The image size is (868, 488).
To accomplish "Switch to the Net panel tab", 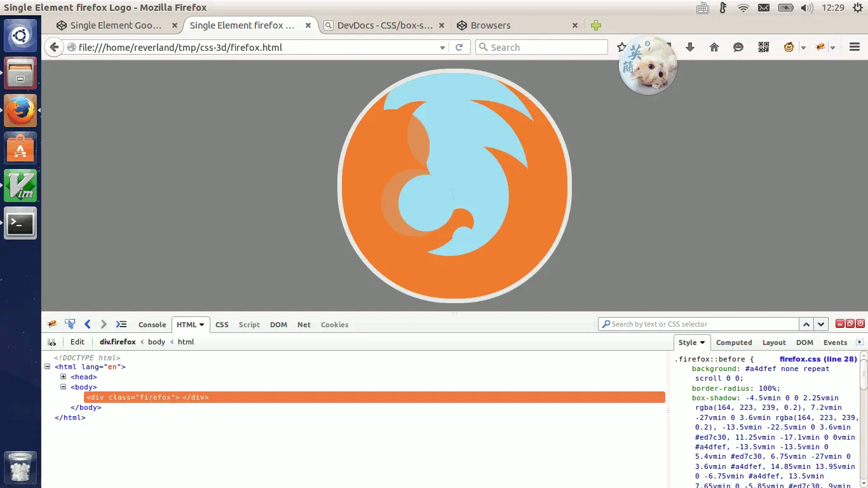I will point(304,325).
